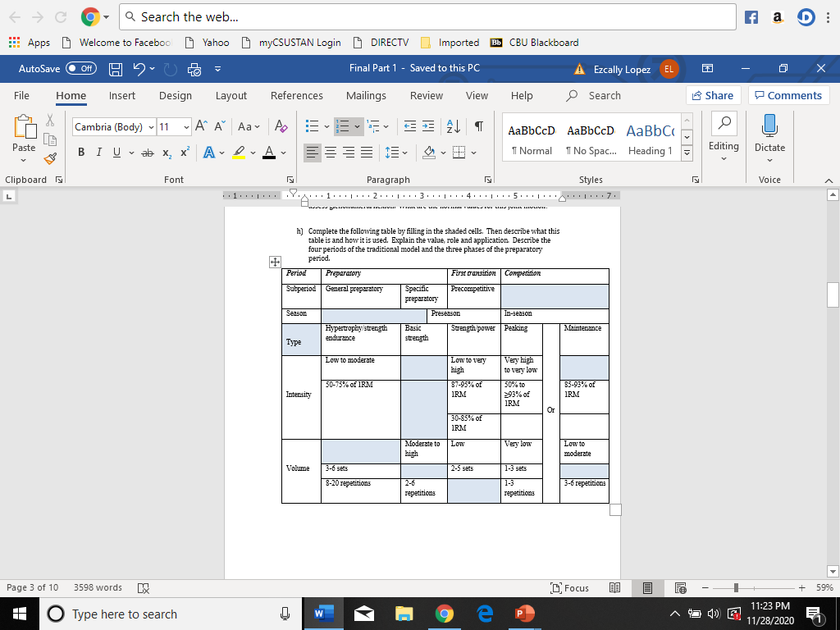
Task: Switch to Web Layout view icon
Action: click(x=680, y=588)
